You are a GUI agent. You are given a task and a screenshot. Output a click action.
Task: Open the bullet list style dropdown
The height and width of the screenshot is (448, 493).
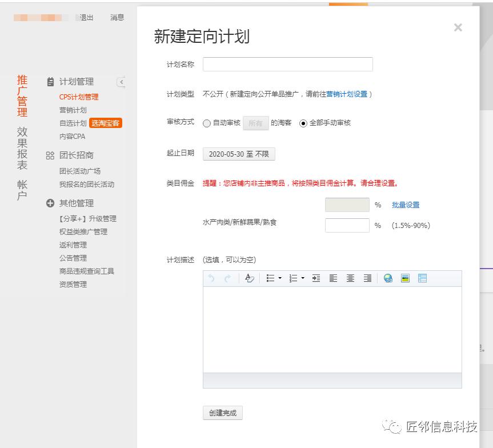coord(279,278)
